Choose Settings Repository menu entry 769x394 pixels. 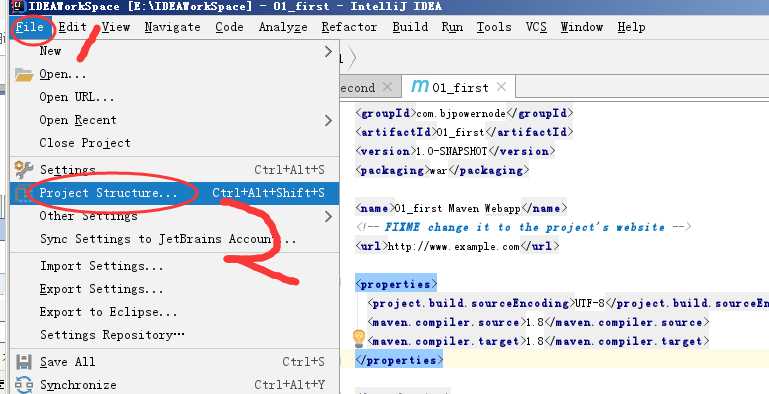tap(174, 335)
